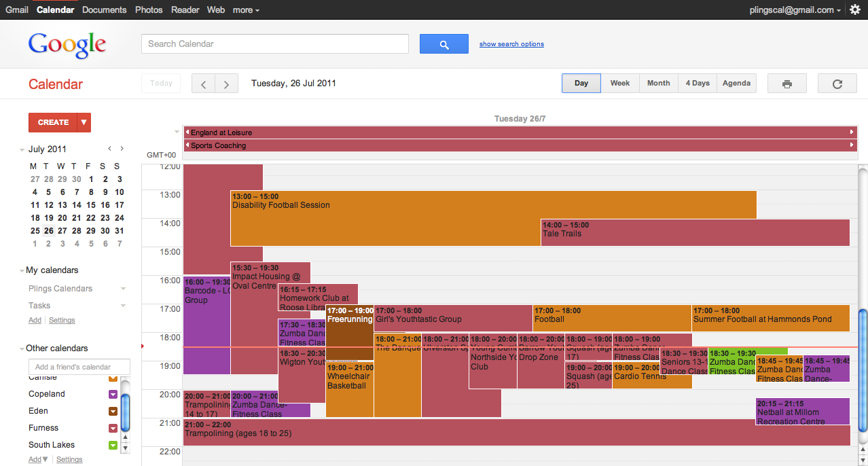The width and height of the screenshot is (868, 466).
Task: Click the red CREATE button
Action: tap(53, 122)
